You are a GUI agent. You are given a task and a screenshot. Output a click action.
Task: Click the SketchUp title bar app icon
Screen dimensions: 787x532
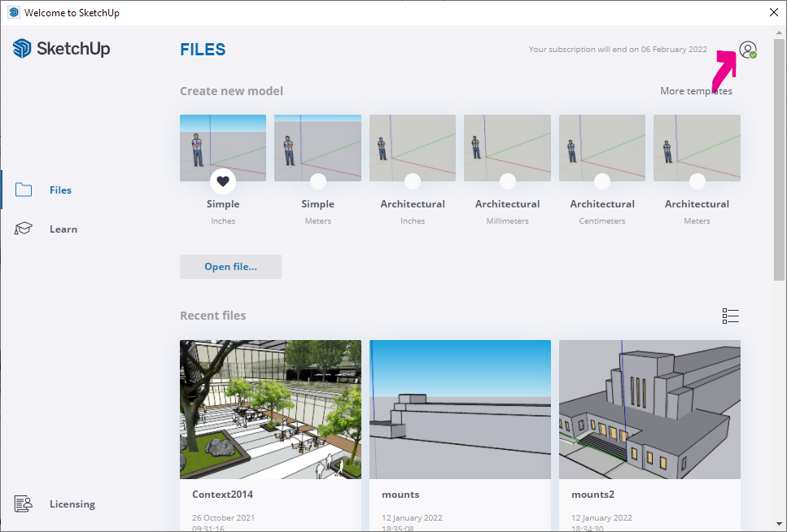(x=13, y=13)
